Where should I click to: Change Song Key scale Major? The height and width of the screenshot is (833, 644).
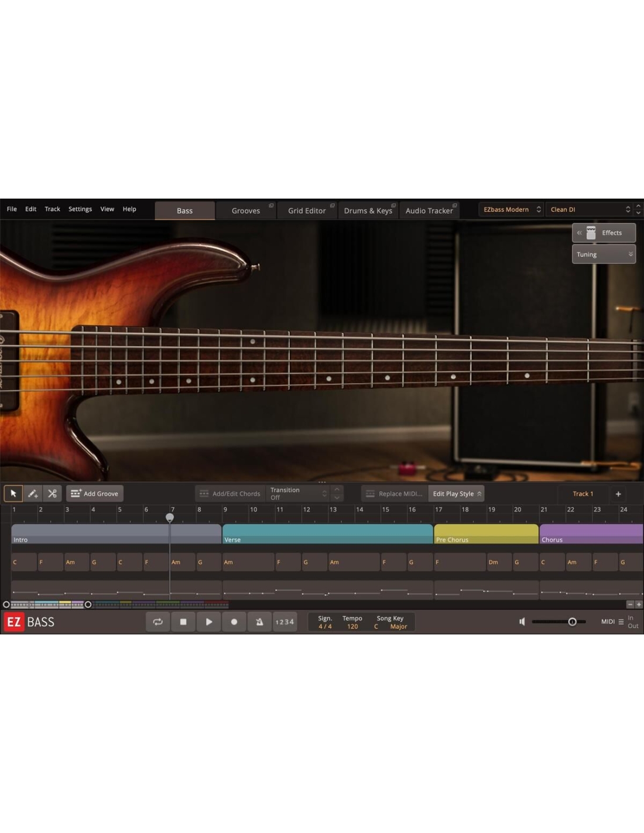399,626
